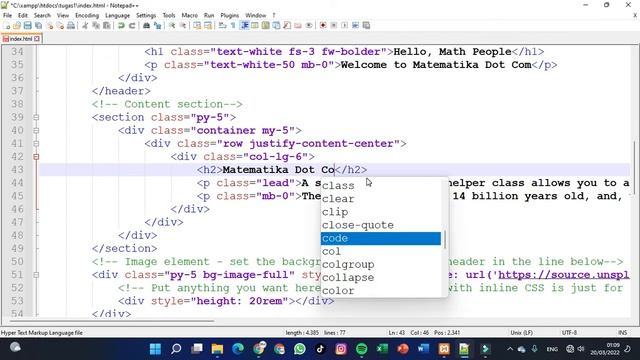Open the Function List panel icon

click(x=287, y=25)
